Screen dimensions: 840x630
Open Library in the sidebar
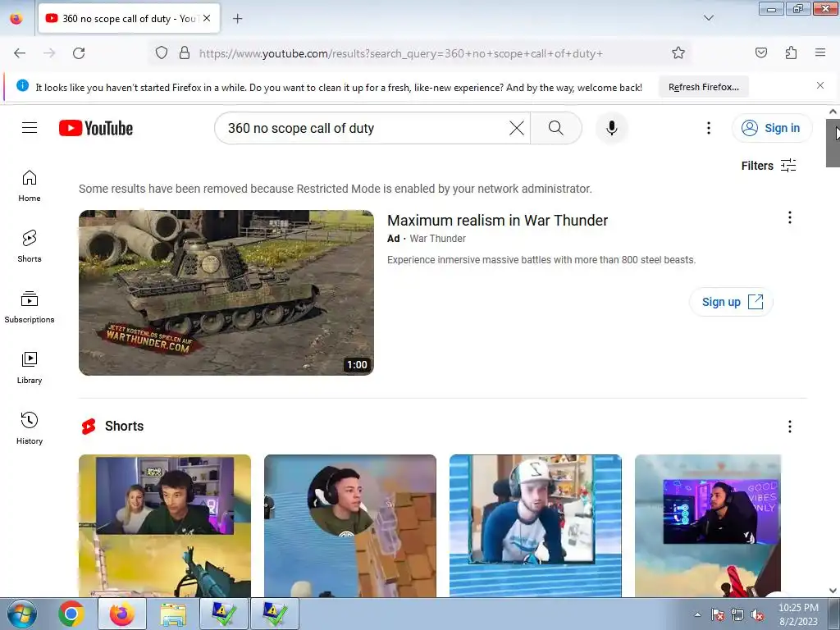(x=30, y=367)
